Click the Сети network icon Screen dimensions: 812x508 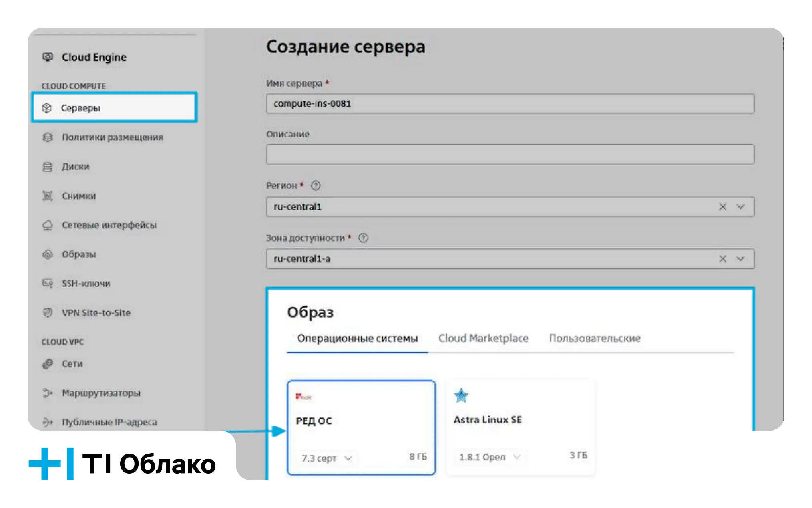[48, 364]
